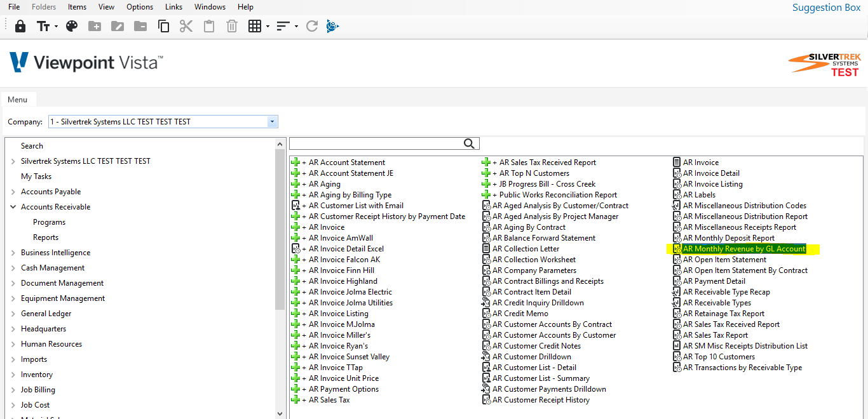The image size is (868, 419).
Task: Click into the report search field
Action: pos(376,143)
